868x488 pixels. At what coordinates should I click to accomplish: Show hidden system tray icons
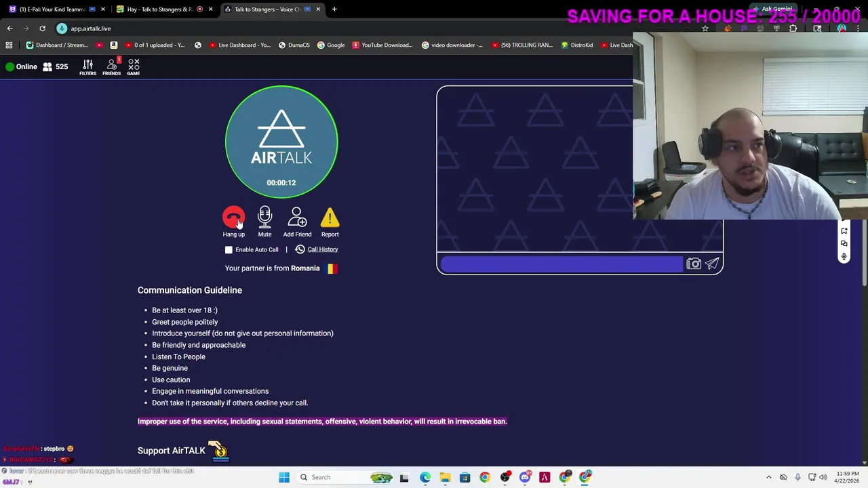pyautogui.click(x=768, y=477)
